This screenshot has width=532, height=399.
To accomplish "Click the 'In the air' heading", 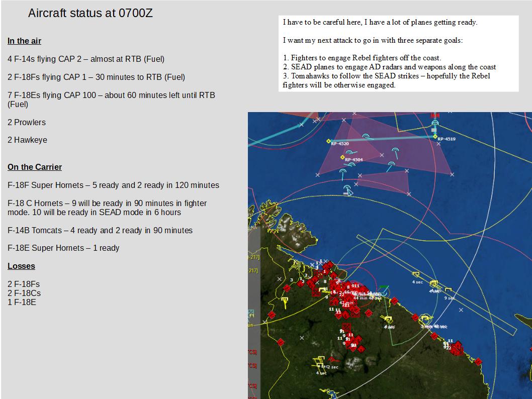I will tap(24, 41).
